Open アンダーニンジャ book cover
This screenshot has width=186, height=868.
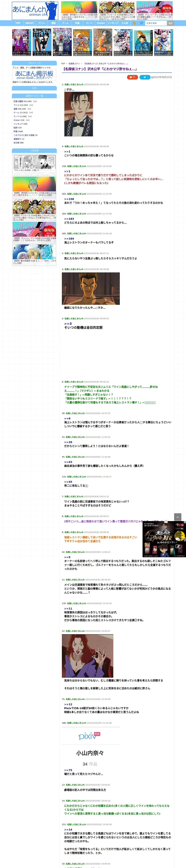[42, 42]
